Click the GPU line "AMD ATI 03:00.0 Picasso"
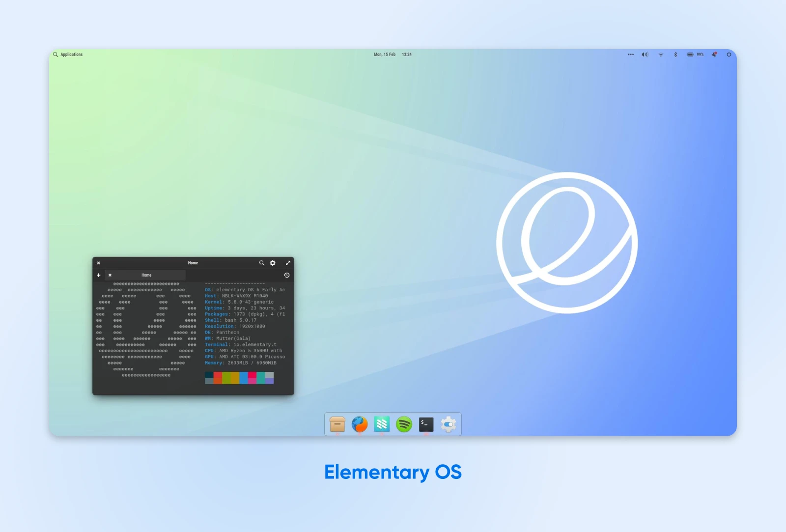The width and height of the screenshot is (786, 532). point(245,357)
